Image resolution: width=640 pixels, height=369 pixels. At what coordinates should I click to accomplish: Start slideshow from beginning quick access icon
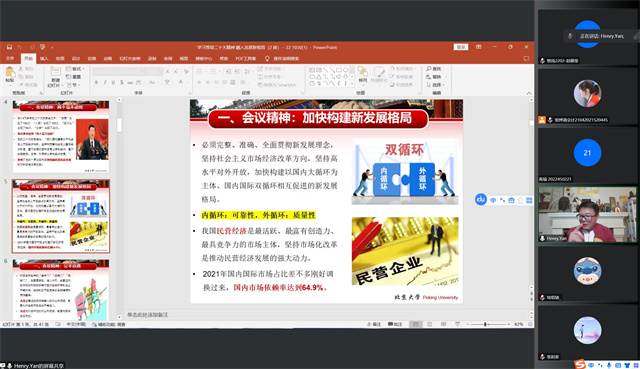tap(42, 47)
